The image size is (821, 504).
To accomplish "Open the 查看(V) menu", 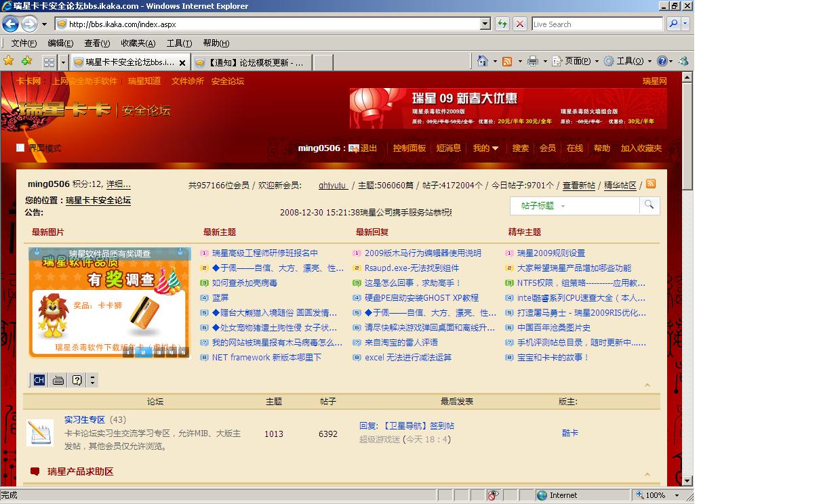I will point(97,43).
